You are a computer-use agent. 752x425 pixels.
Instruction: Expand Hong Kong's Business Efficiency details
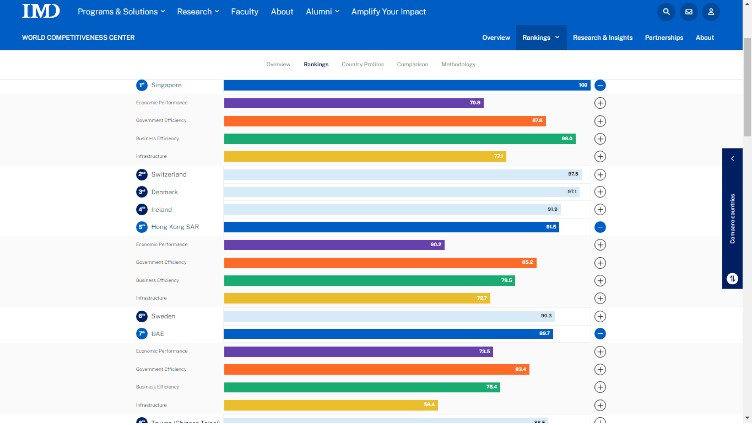[600, 281]
